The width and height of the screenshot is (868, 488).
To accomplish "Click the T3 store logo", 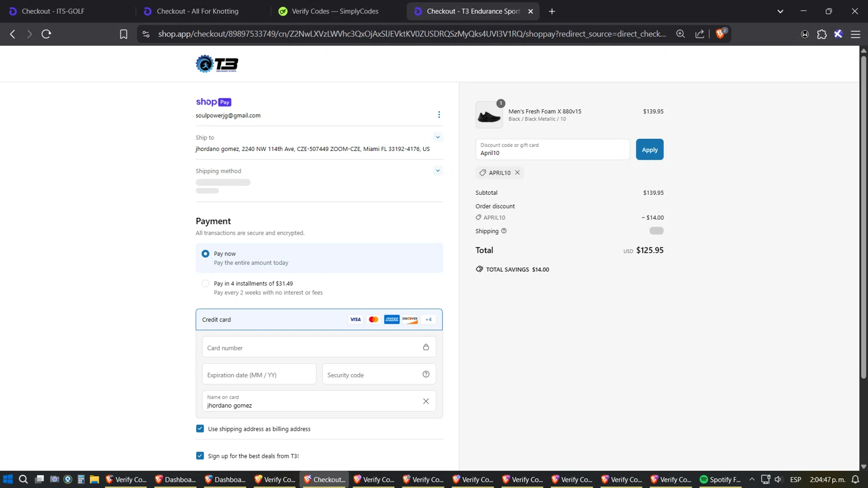I will [x=217, y=64].
